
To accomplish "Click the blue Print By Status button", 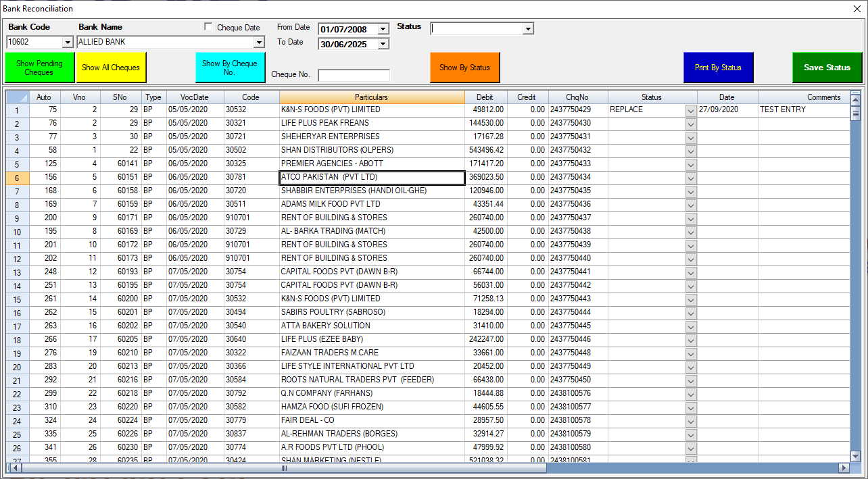I will coord(718,68).
